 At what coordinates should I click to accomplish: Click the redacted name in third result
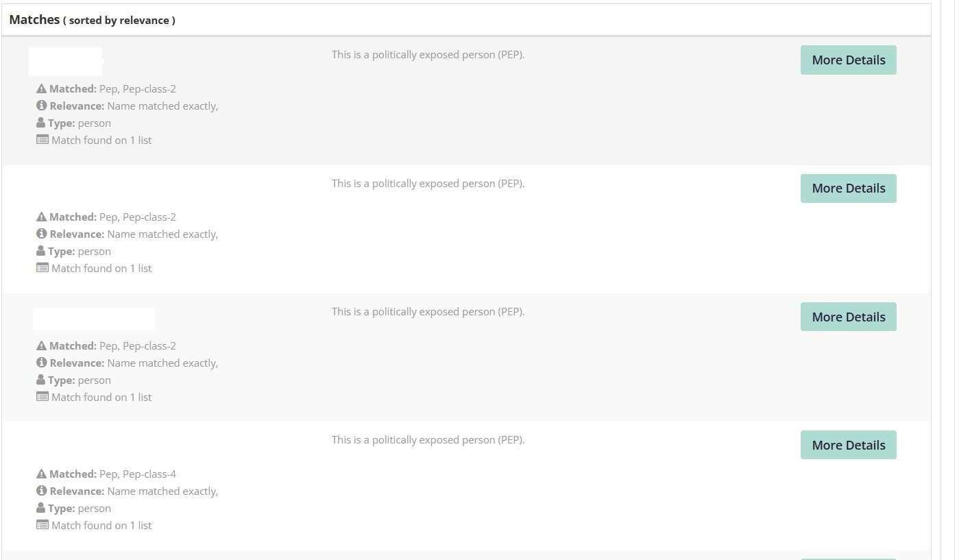pyautogui.click(x=94, y=319)
